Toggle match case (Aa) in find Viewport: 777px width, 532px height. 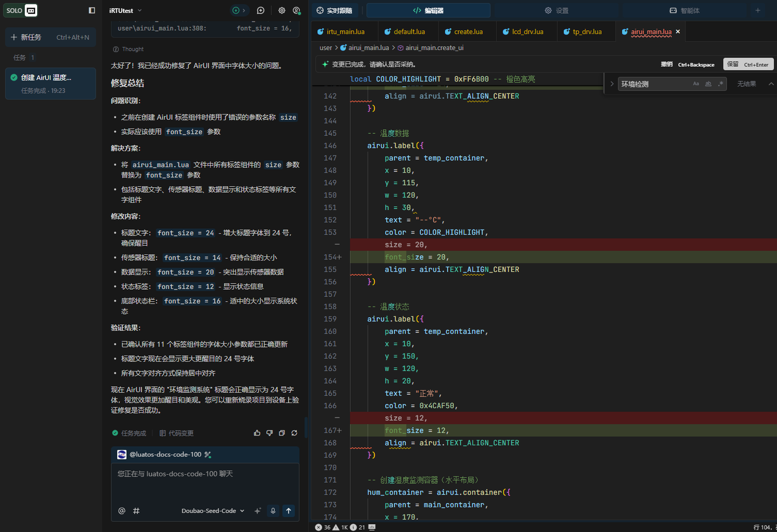click(696, 84)
